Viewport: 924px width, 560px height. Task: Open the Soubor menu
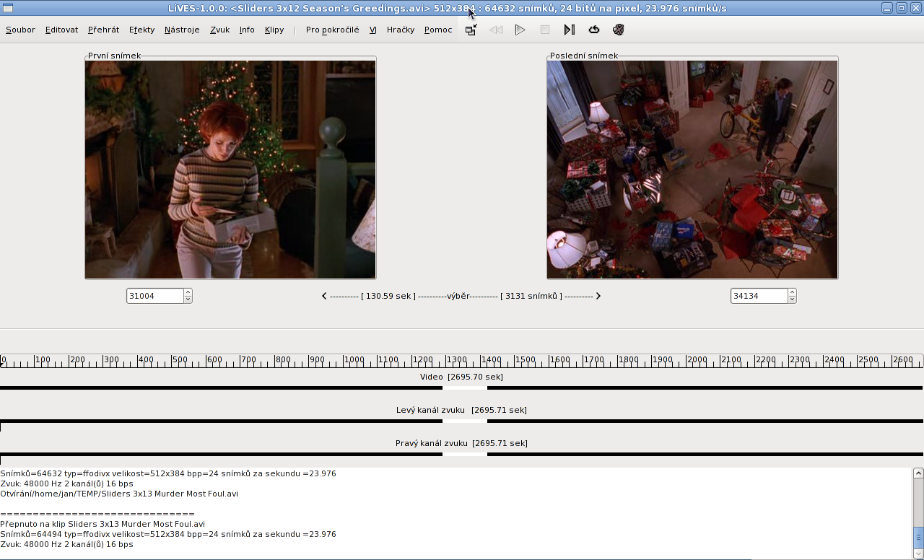point(20,30)
